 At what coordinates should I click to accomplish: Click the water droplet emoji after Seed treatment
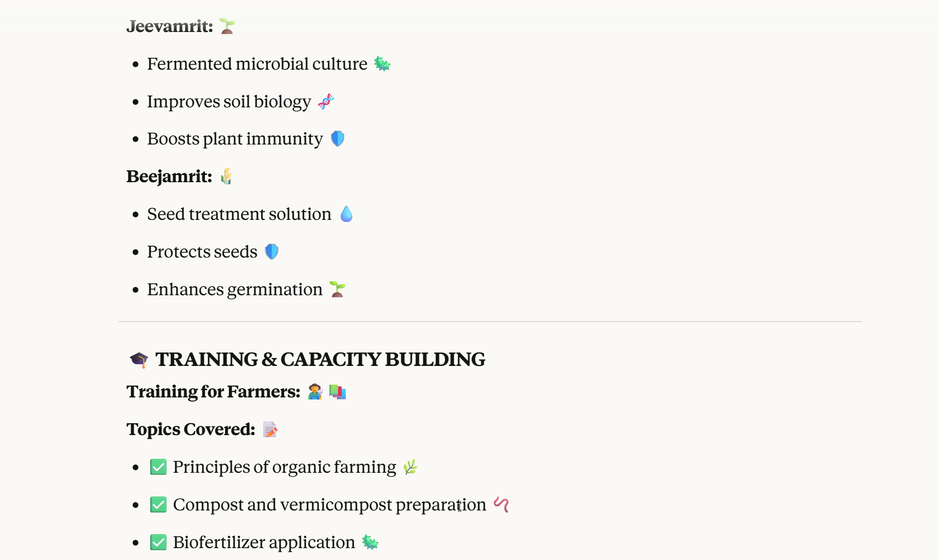(x=346, y=214)
